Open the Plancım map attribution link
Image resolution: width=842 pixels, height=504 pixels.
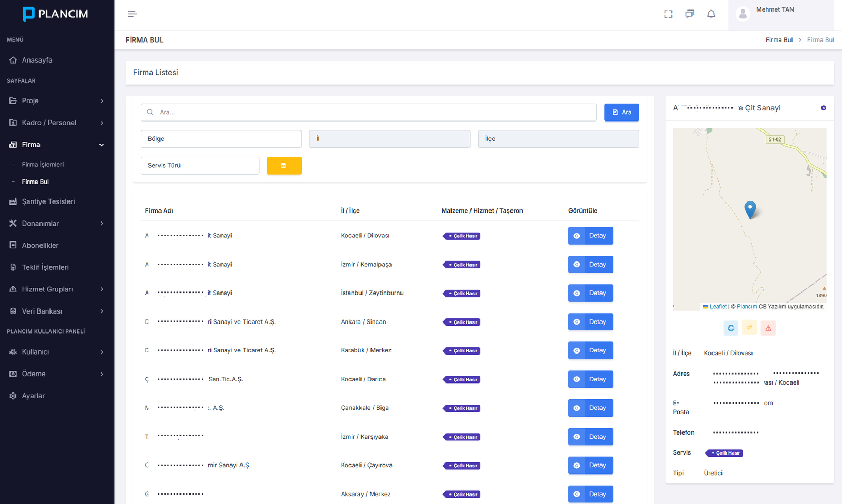(747, 307)
